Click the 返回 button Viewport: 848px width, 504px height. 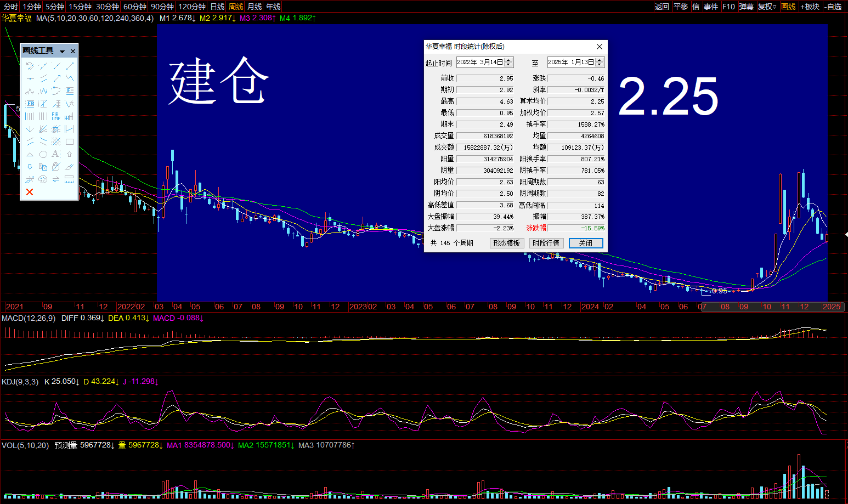click(662, 7)
